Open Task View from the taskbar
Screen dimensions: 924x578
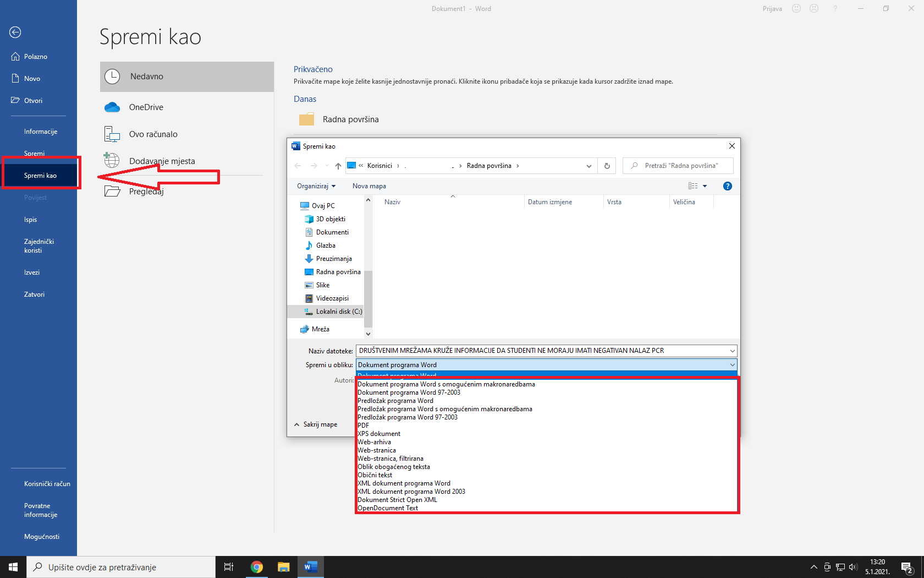(229, 567)
